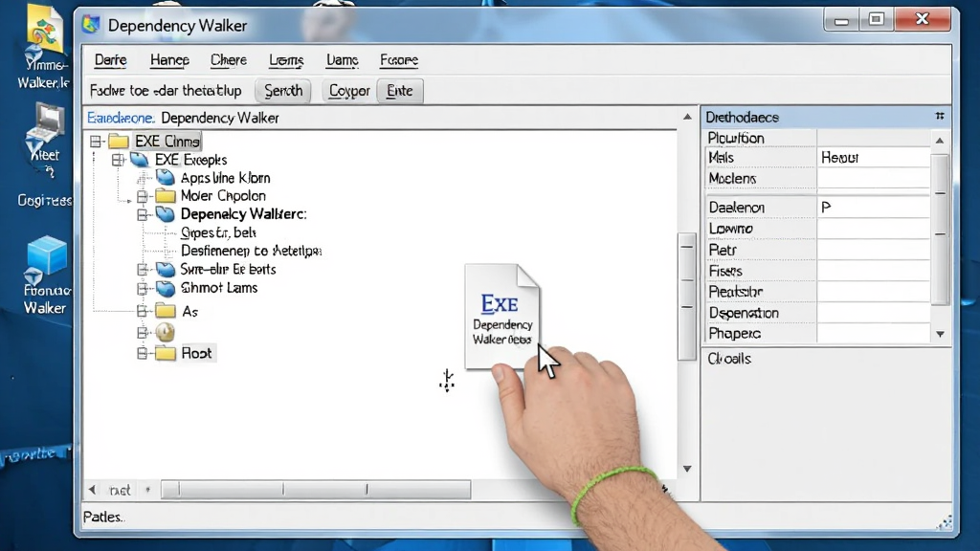Screen dimensions: 980x551
Task: Click the EXE Clnms folder icon
Action: 118,142
